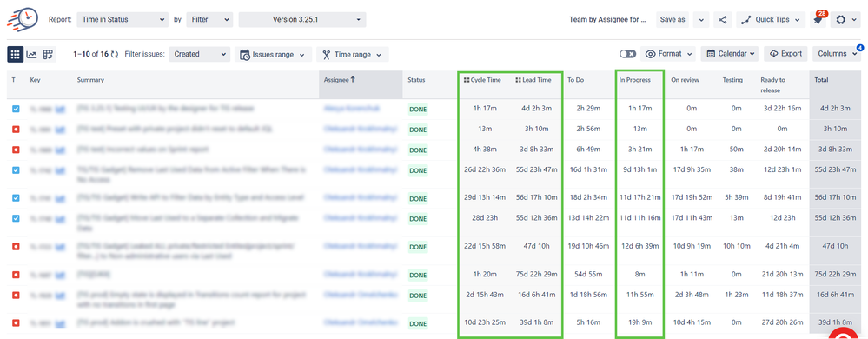Click bug type icon in 16d 6h 41m total row
Image resolution: width=868 pixels, height=339 pixels.
16,295
